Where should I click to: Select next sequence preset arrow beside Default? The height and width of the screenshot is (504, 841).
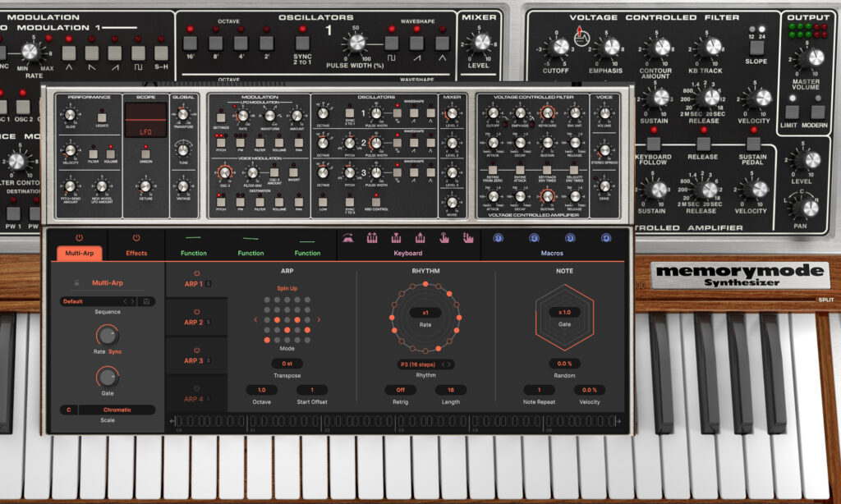(x=132, y=301)
